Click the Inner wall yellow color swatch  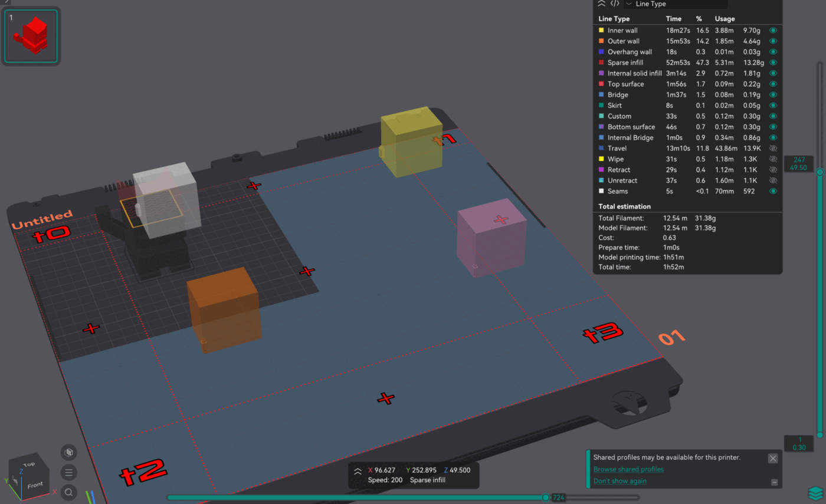pyautogui.click(x=601, y=30)
